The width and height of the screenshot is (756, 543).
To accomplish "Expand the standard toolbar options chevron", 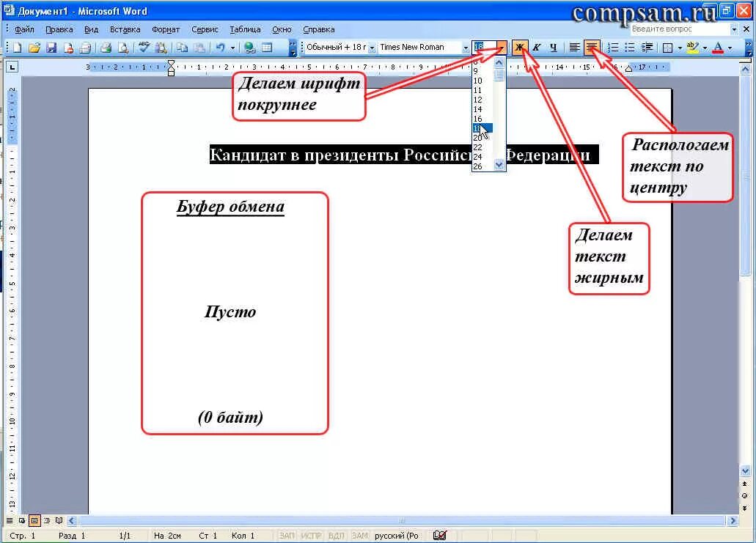I will 292,48.
